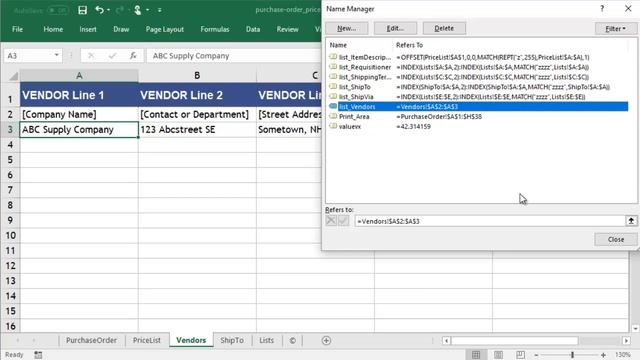Select column A header

79,76
